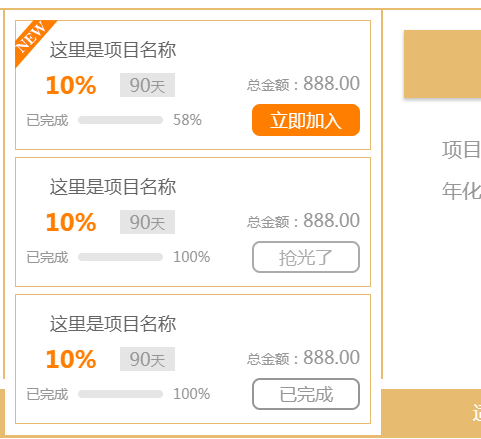Viewport: 481px width, 439px height.
Task: Click the 10% rate in the first card
Action: point(71,85)
